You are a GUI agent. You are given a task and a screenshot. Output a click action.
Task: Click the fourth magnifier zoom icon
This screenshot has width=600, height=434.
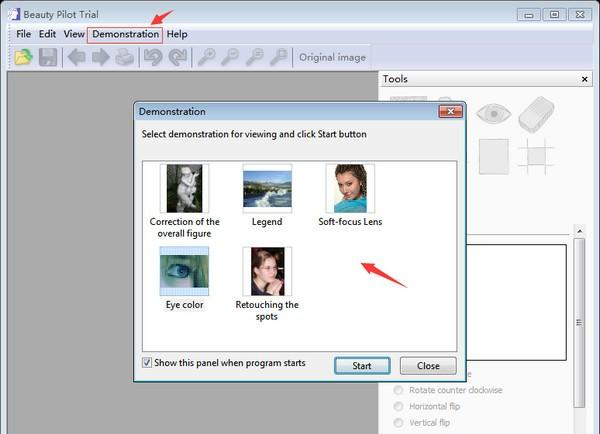click(x=279, y=57)
